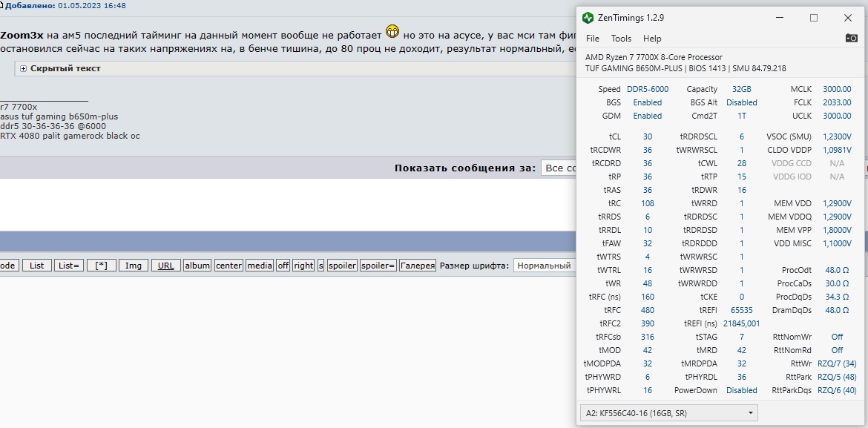Insert a link with the URL button
The image size is (868, 428).
click(x=165, y=266)
